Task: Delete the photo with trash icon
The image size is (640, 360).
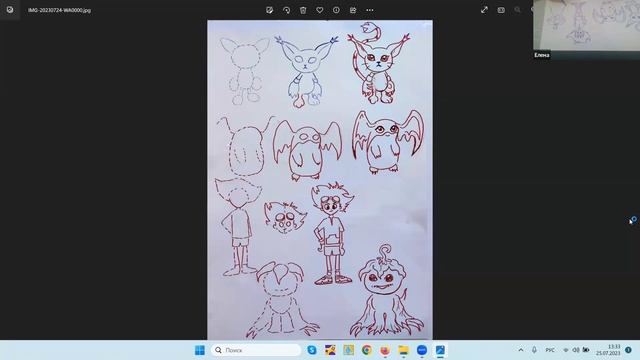Action: pos(303,10)
